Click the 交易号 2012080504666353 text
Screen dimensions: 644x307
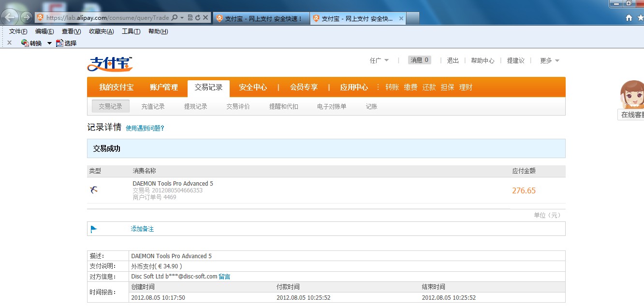pyautogui.click(x=168, y=190)
